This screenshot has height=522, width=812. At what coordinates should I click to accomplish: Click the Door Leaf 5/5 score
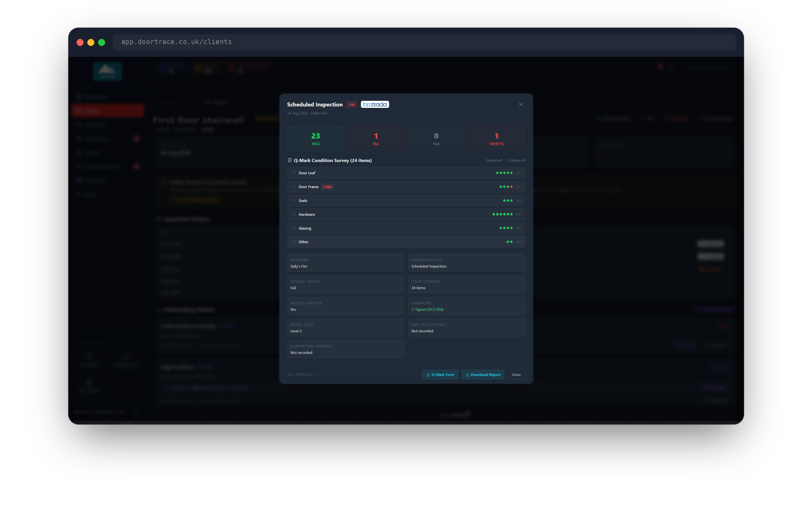point(518,173)
